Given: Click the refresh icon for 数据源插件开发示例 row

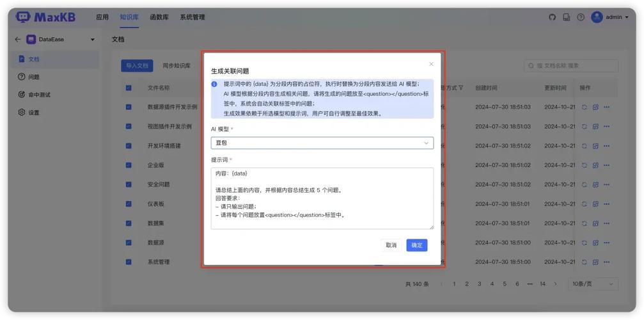Looking at the screenshot, I should [585, 108].
